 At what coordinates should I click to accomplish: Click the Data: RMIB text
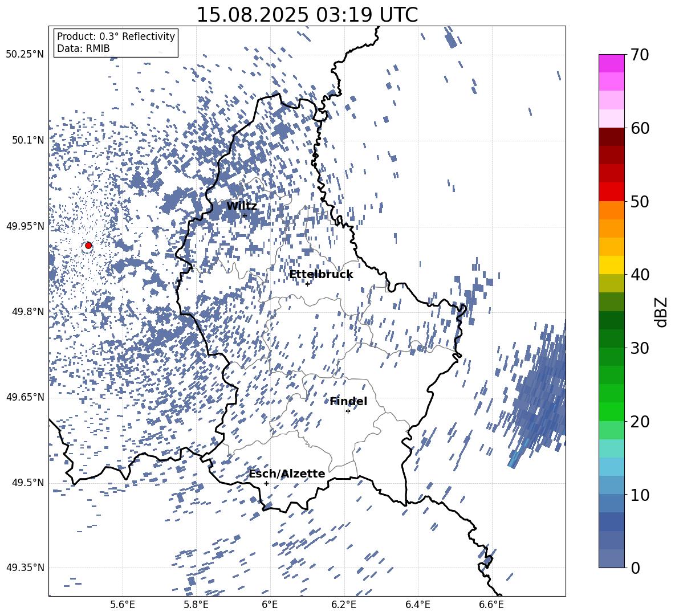83,48
